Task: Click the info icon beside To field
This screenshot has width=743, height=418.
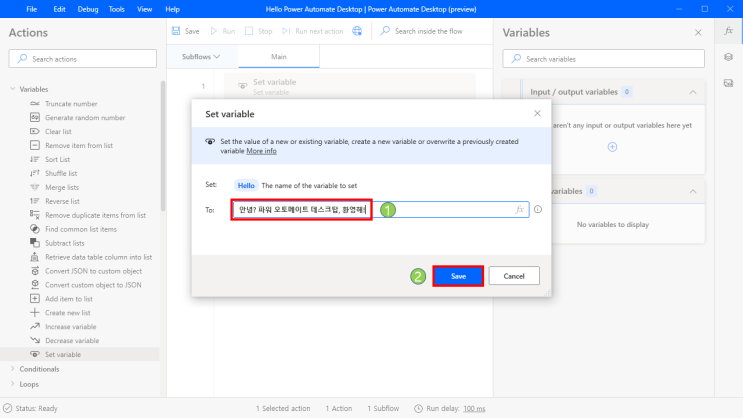Action: pyautogui.click(x=538, y=209)
